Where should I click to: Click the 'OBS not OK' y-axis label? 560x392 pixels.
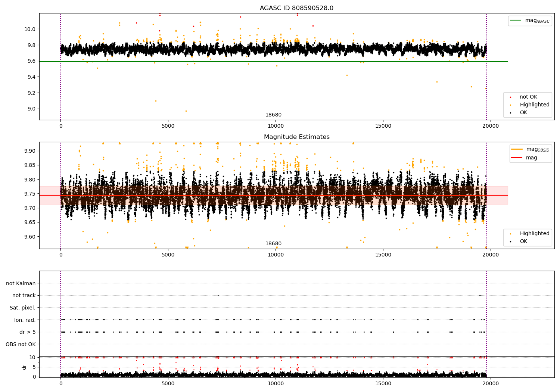click(21, 344)
